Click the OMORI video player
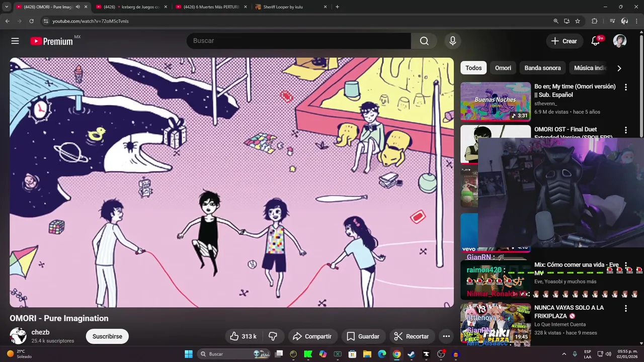 (231, 182)
